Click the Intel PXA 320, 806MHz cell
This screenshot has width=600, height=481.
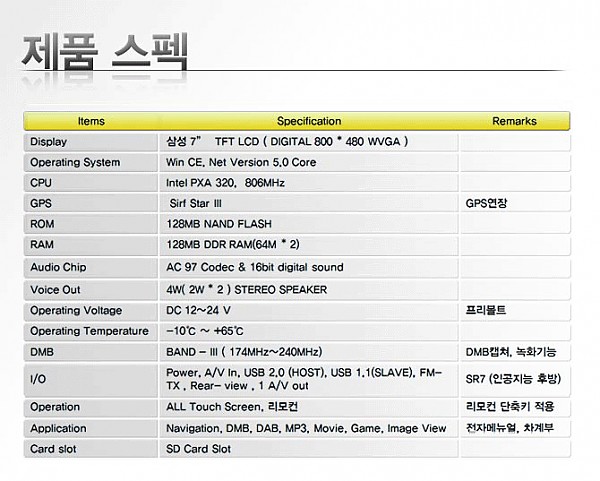(308, 183)
